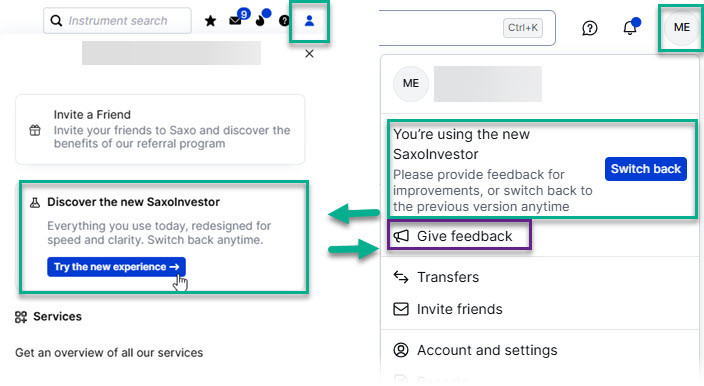Open the ME avatar menu in header

[x=682, y=27]
